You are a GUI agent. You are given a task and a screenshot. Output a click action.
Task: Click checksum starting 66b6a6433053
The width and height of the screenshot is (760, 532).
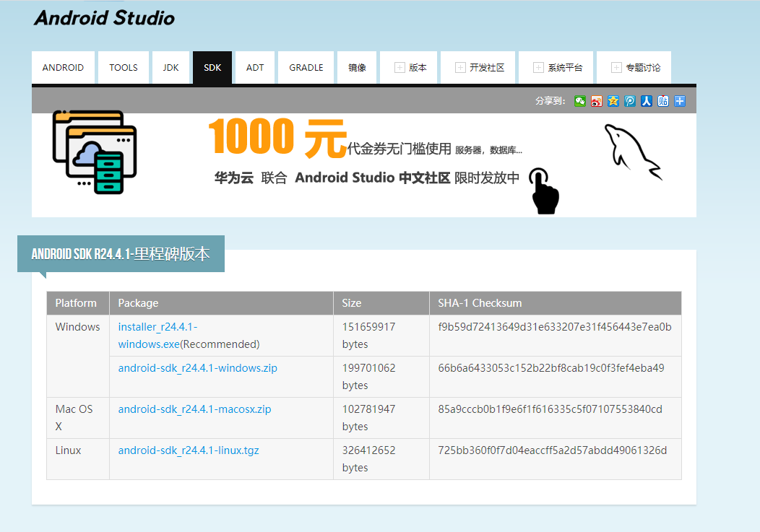tap(551, 367)
